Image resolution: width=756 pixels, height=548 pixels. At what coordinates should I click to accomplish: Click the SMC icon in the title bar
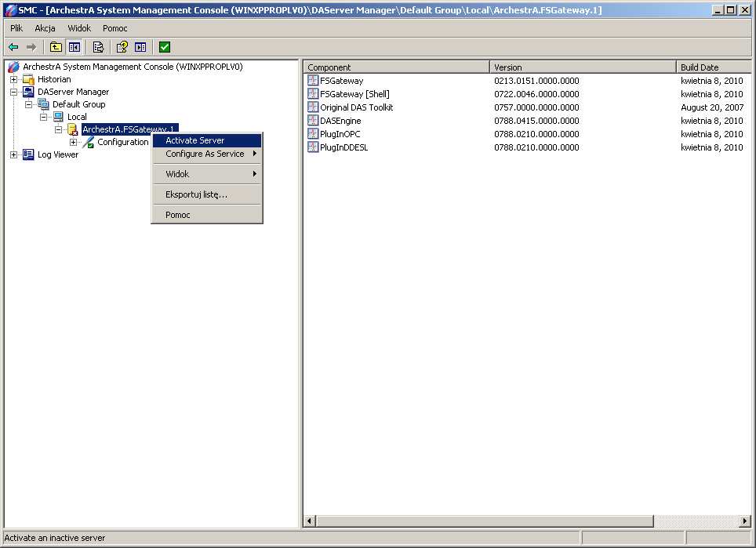pos(11,10)
